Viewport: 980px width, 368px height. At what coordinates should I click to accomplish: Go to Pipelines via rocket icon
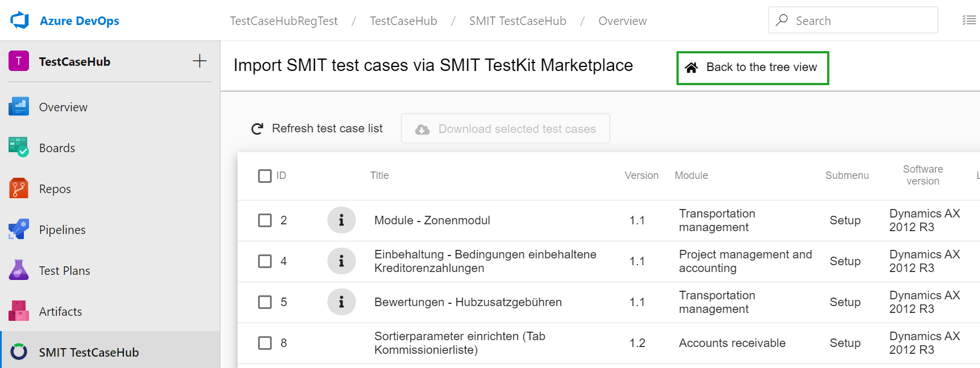click(19, 229)
